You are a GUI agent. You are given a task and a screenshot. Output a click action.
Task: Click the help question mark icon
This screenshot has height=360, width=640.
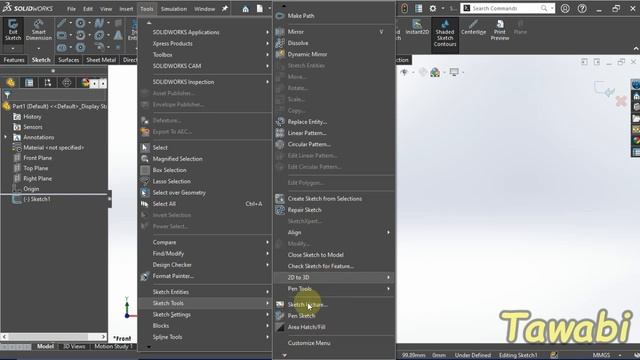582,8
